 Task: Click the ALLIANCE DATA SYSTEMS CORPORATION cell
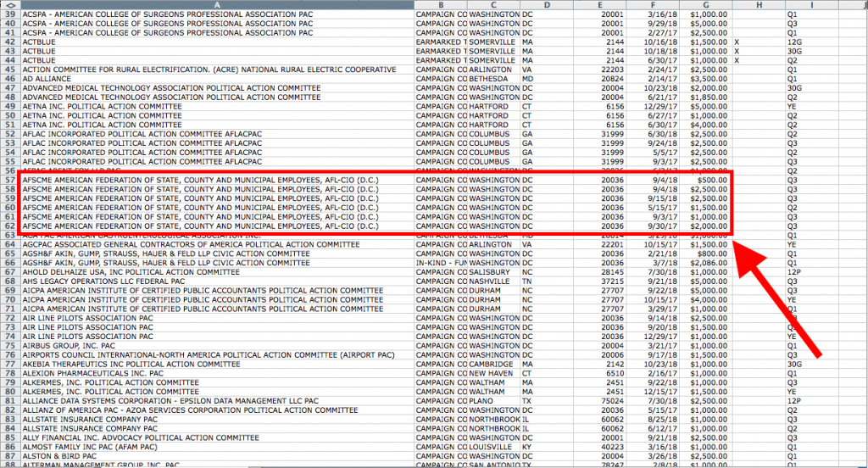pos(218,401)
